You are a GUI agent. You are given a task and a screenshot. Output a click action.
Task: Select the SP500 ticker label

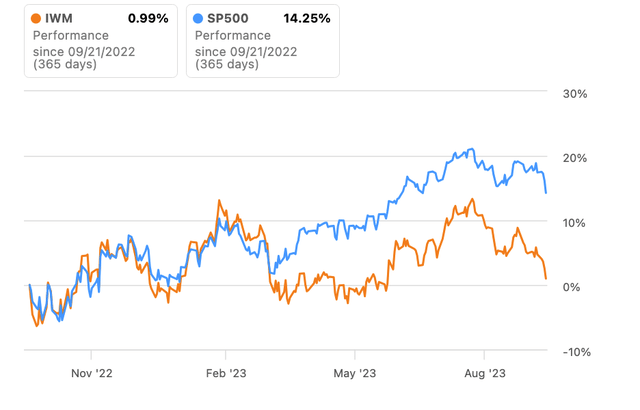point(228,19)
